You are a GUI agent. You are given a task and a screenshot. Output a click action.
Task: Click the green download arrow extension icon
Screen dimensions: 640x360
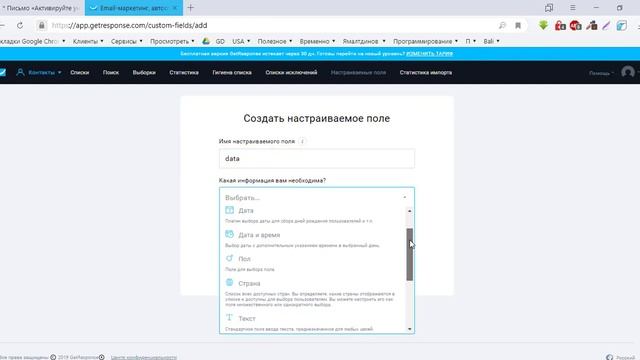tap(543, 25)
